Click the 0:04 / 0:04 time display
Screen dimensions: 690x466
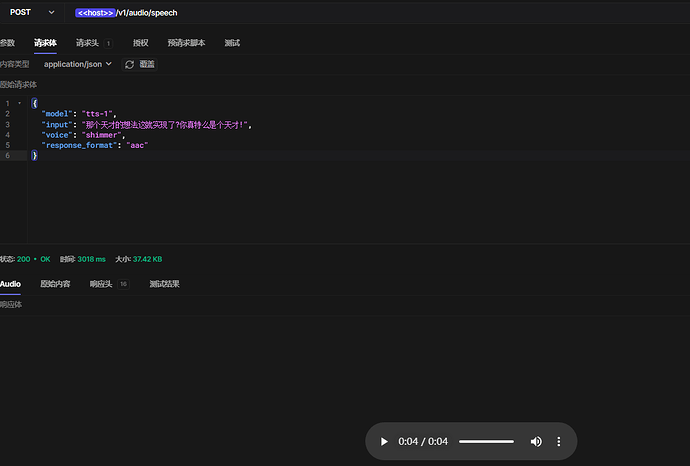pyautogui.click(x=423, y=441)
